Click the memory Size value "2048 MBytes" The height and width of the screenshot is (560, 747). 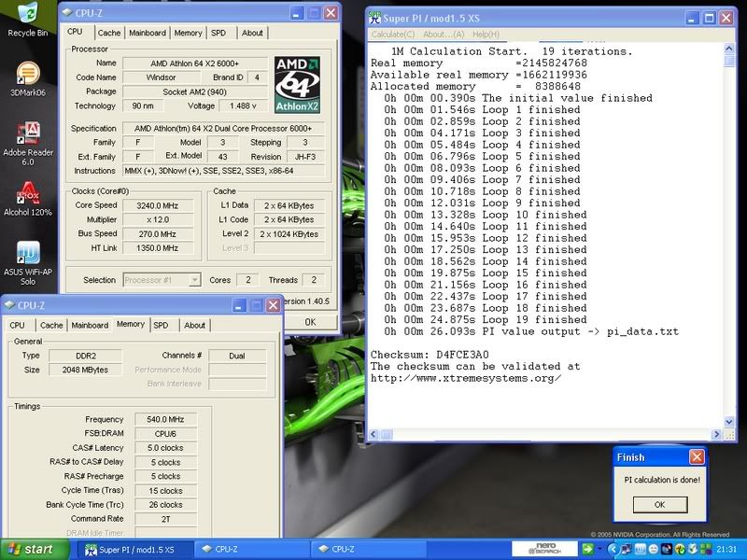pos(86,370)
